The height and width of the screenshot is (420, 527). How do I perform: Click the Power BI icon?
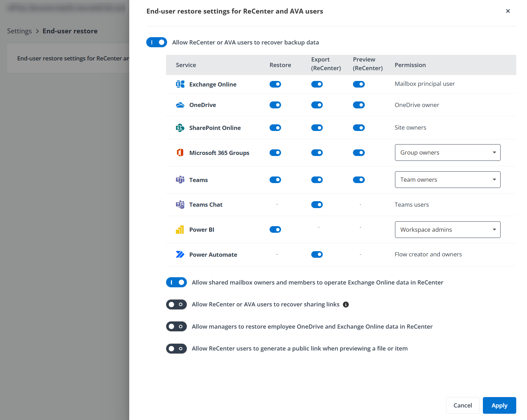180,230
